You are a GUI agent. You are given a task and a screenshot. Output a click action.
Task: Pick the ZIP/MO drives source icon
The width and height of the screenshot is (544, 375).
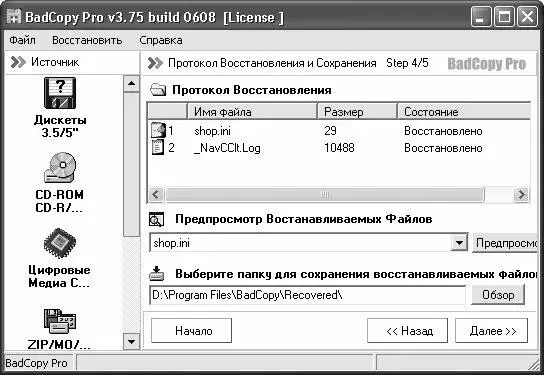coord(60,320)
